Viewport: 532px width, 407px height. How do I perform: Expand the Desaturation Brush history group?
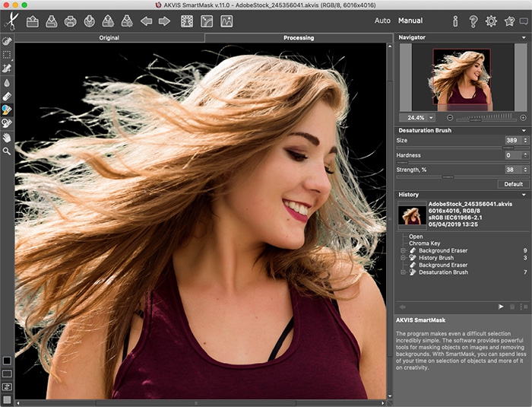coord(403,272)
